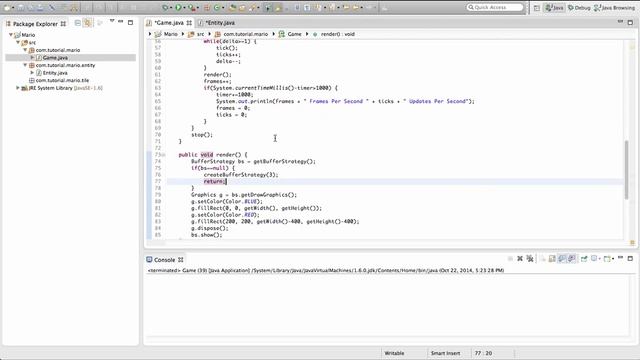Viewport: 640px width, 360px height.
Task: Toggle Show Console on standard error
Action: click(x=572, y=259)
